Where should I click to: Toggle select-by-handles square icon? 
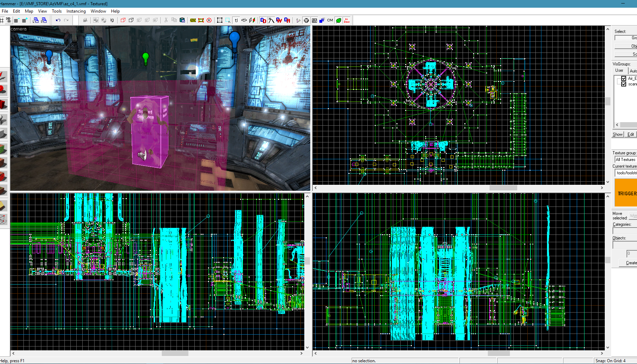(220, 20)
